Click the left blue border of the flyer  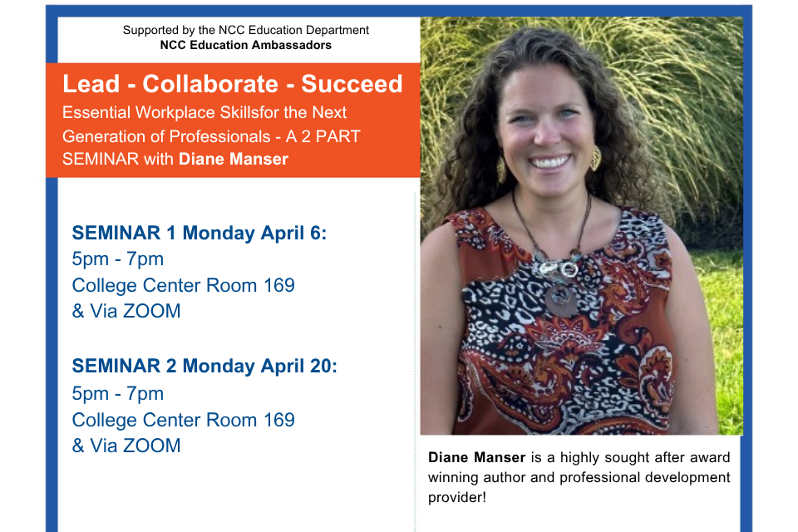[x=52, y=332]
